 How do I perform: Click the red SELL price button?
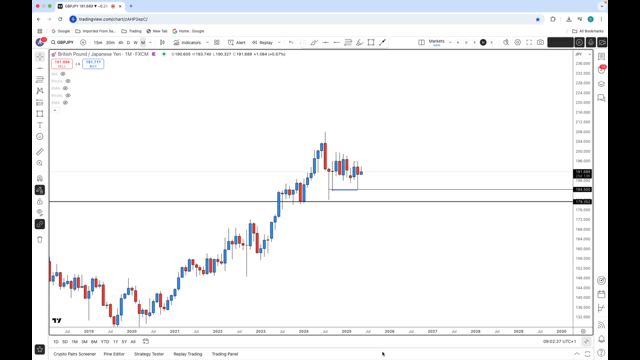click(x=62, y=64)
